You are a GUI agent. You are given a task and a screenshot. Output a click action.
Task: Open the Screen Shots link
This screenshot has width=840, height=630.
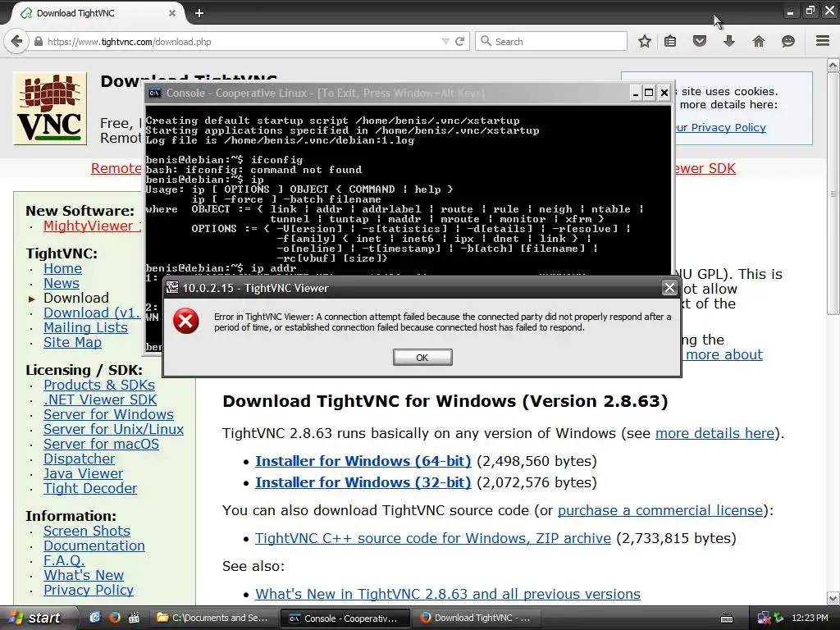87,531
